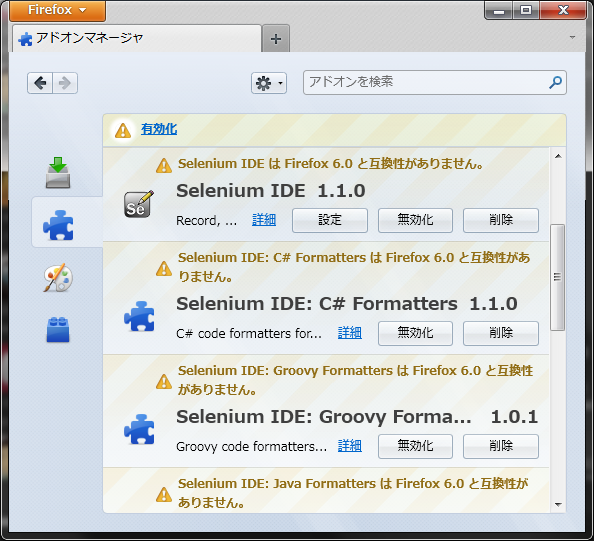Click 'C# code formatters for...' description
594x541 pixels.
(x=249, y=333)
